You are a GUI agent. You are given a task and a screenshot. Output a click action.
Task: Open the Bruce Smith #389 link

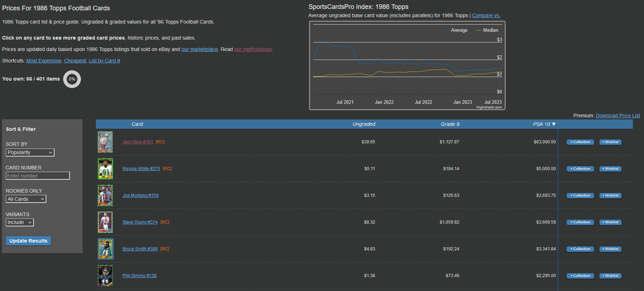[x=140, y=249]
